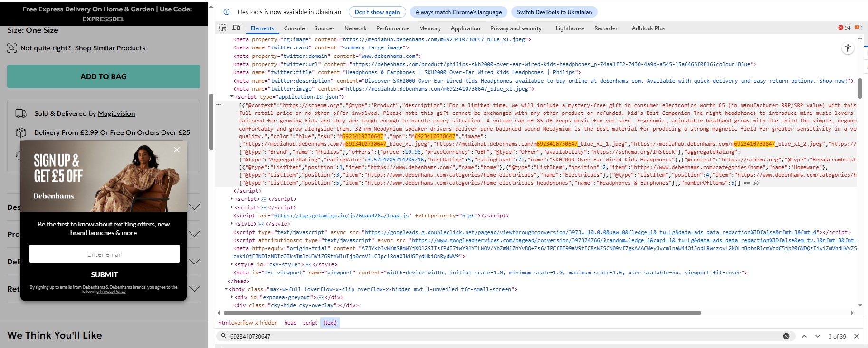Click the Don't show again button
This screenshot has height=348, width=868.
(x=377, y=12)
